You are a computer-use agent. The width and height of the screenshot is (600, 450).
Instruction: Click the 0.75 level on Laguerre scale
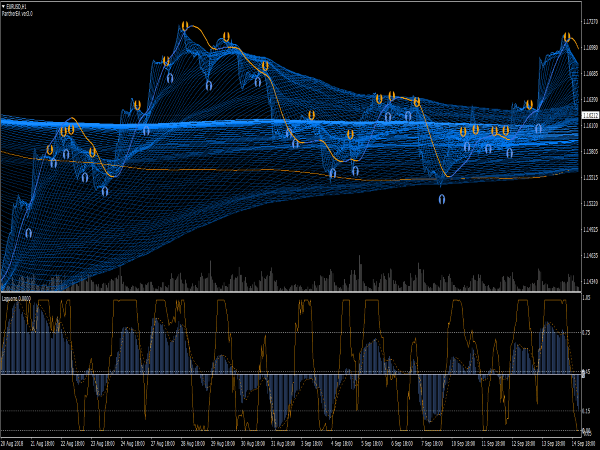pos(588,334)
